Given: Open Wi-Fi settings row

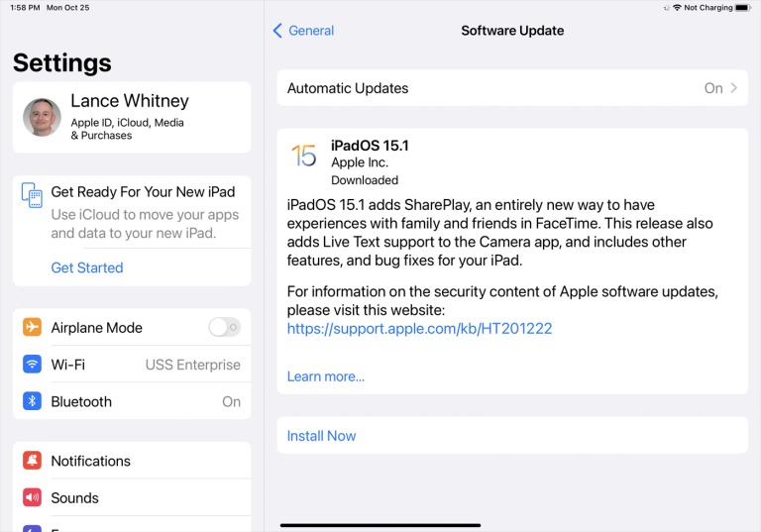Looking at the screenshot, I should tap(132, 364).
